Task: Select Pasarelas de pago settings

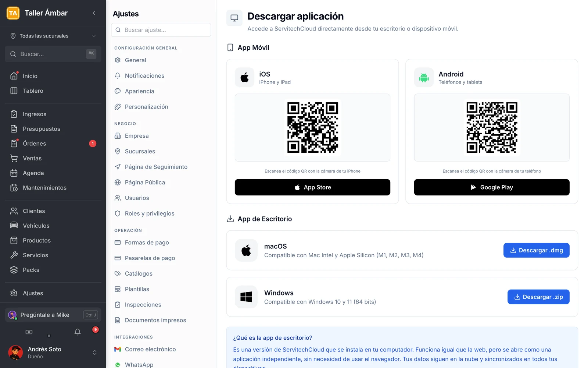Action: 161,258
